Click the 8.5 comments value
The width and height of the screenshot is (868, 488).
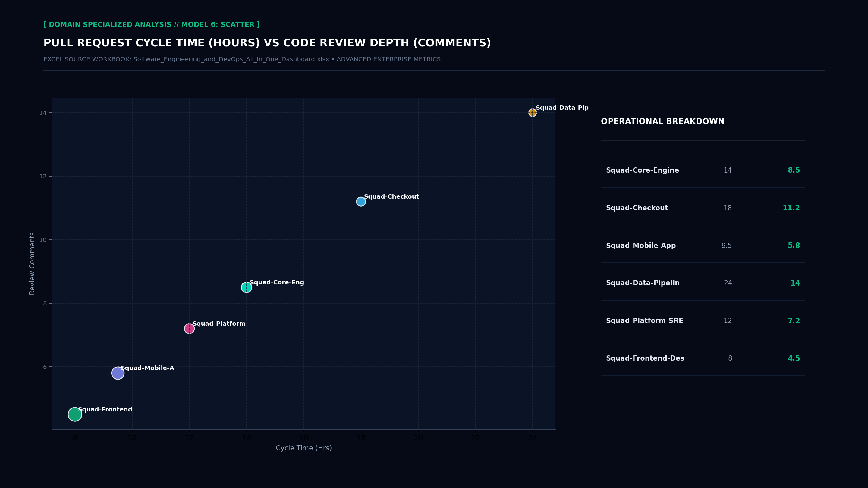[x=794, y=170]
